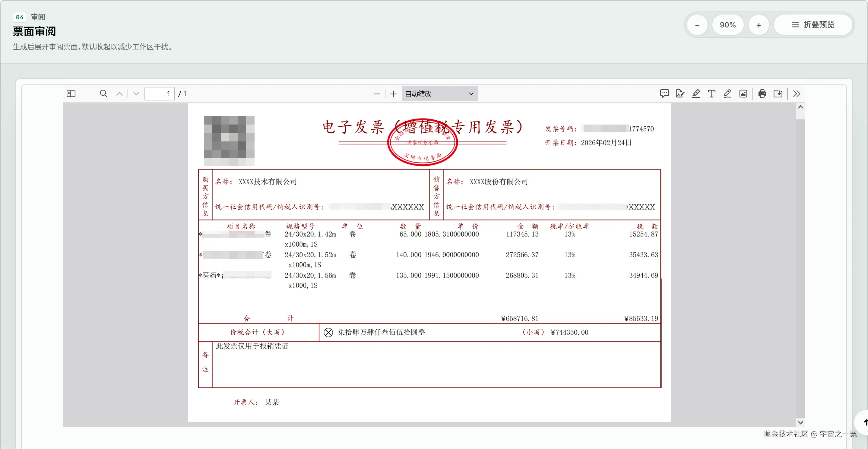Go to previous page arrow
Screen dimensions: 868x449
point(120,94)
